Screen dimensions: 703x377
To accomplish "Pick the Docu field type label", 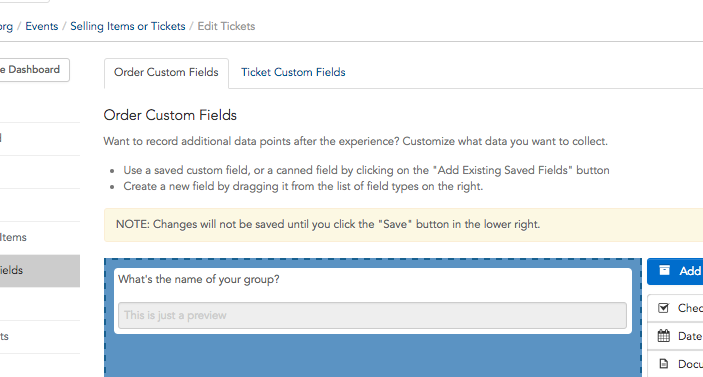I will (x=690, y=364).
